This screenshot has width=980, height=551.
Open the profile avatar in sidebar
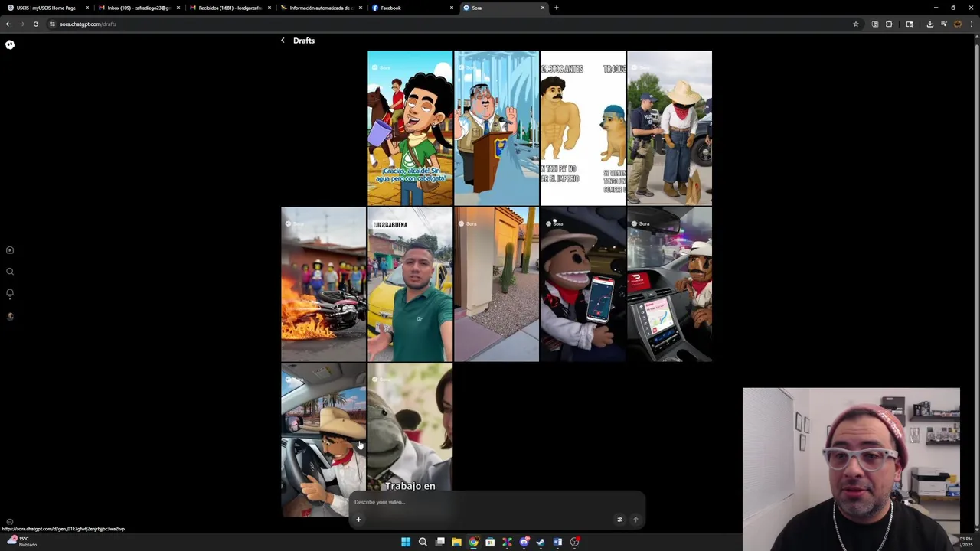(x=10, y=316)
